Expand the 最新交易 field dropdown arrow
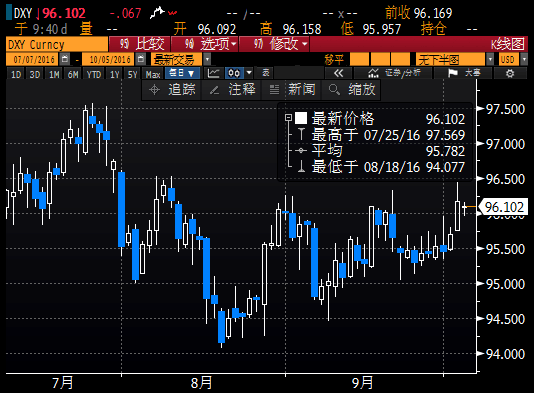The width and height of the screenshot is (534, 393). [207, 59]
